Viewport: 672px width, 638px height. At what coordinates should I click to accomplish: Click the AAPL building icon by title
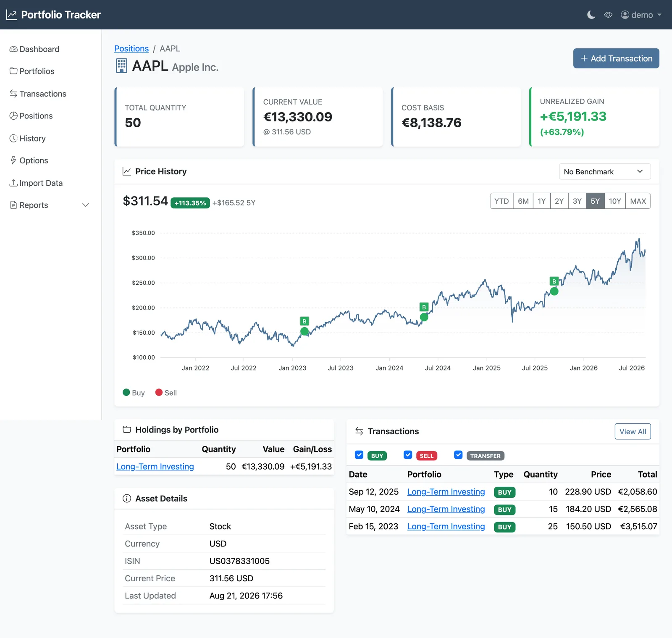[x=121, y=66]
